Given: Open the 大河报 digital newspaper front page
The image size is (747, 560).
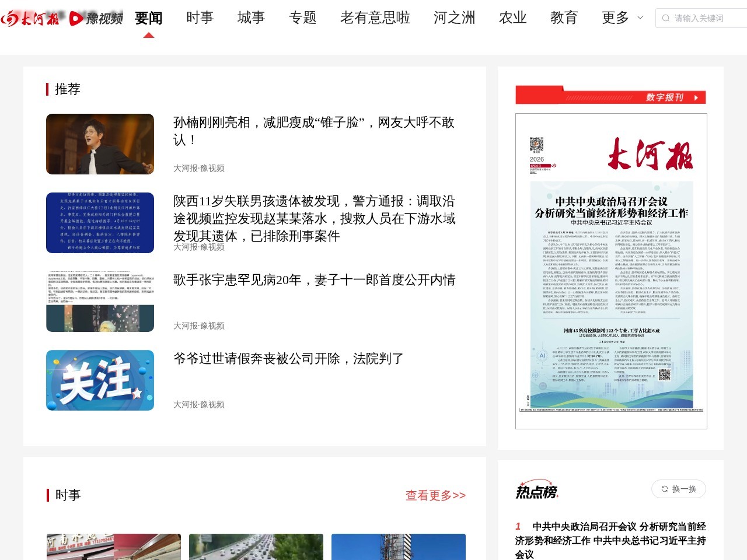Looking at the screenshot, I should (611, 271).
